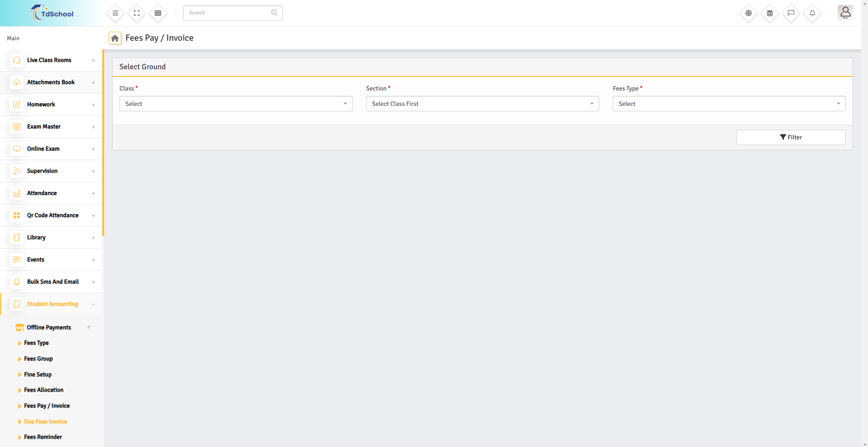
Task: Click the home icon beside page title
Action: point(115,38)
